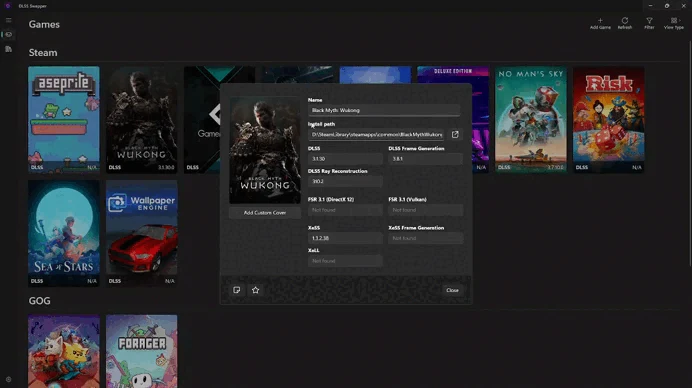Click the XeSS Frame Generation field

(426, 238)
